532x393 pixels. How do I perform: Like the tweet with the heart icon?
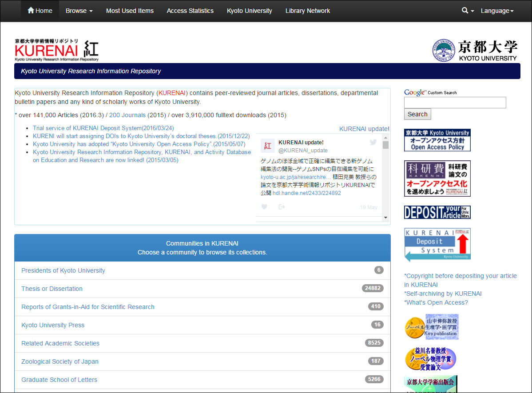pos(264,206)
